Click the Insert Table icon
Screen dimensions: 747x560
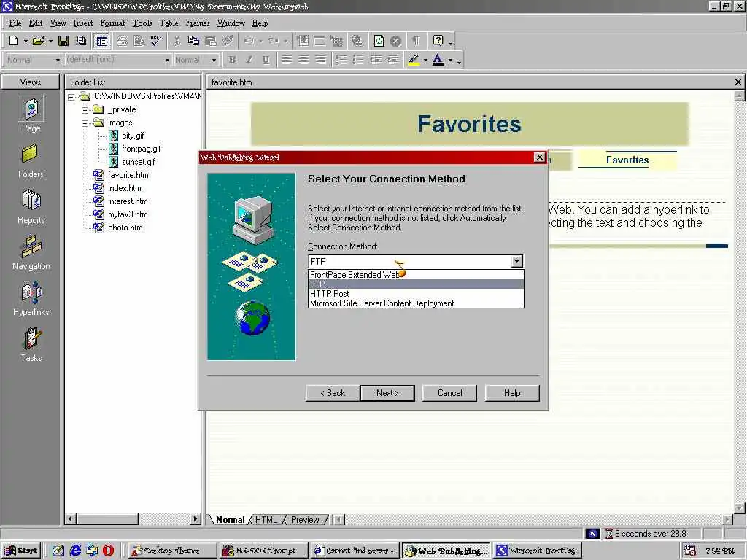coord(320,41)
